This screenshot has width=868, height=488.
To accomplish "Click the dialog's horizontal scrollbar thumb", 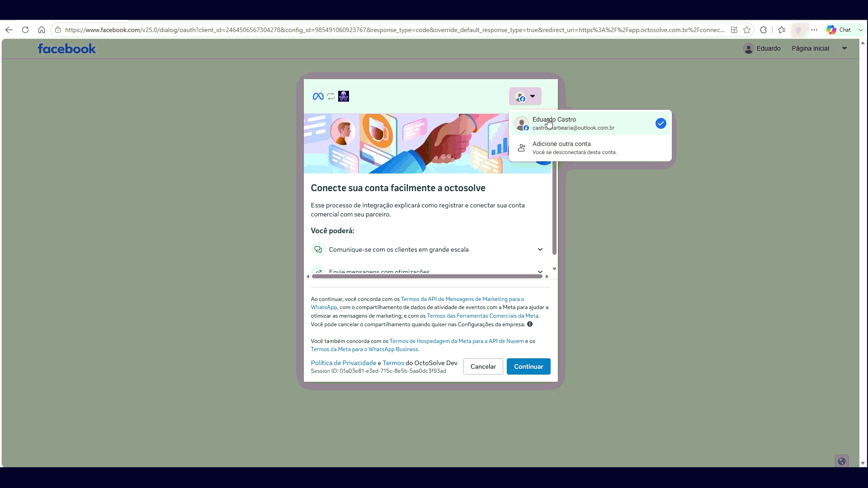I will click(427, 276).
